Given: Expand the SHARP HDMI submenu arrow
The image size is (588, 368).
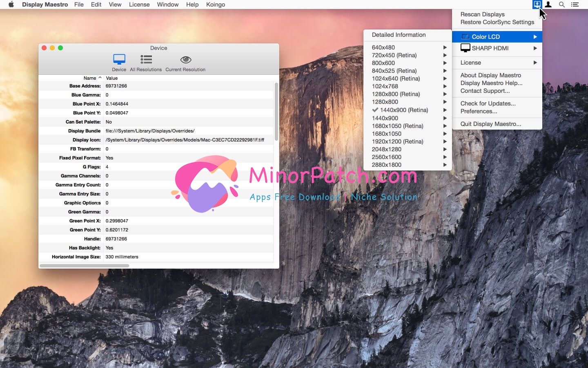Looking at the screenshot, I should (x=535, y=48).
